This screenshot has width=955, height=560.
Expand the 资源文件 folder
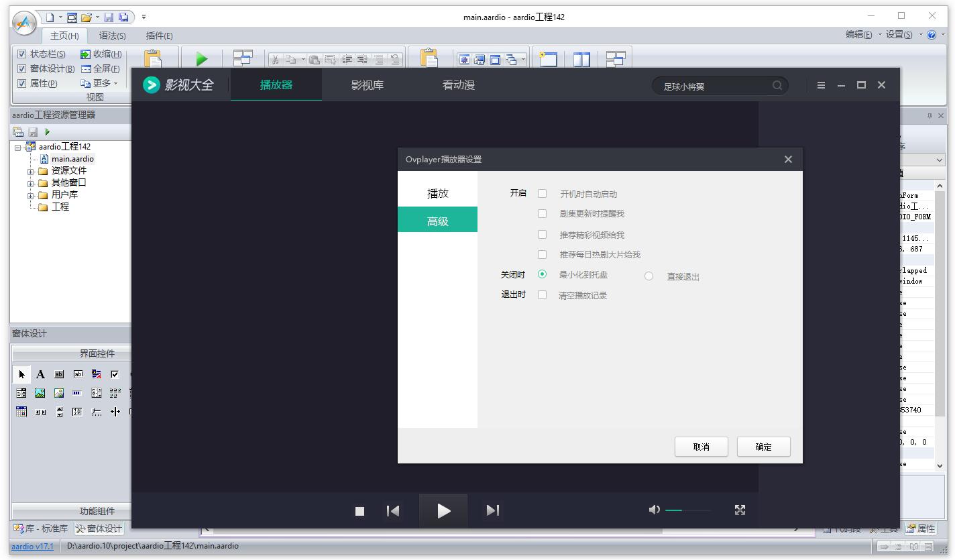click(30, 172)
